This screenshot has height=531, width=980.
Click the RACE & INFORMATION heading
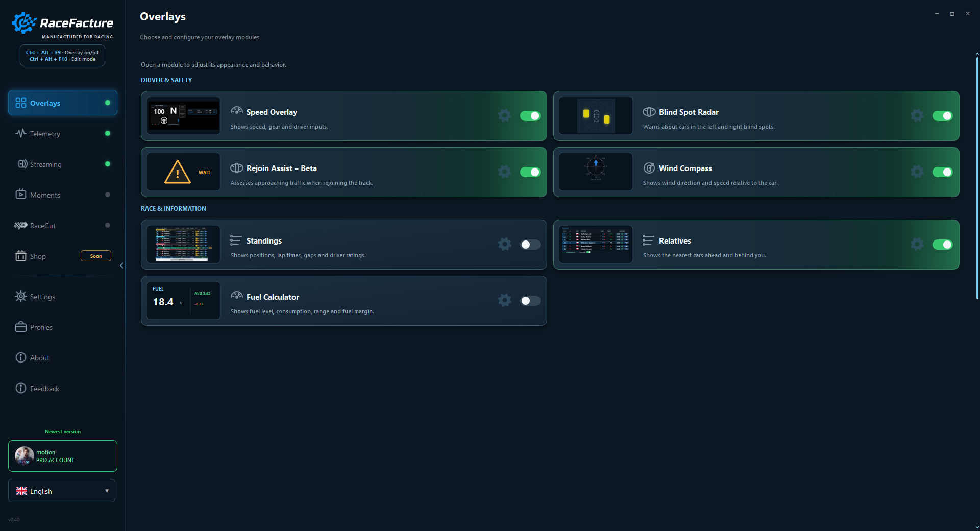174,209
